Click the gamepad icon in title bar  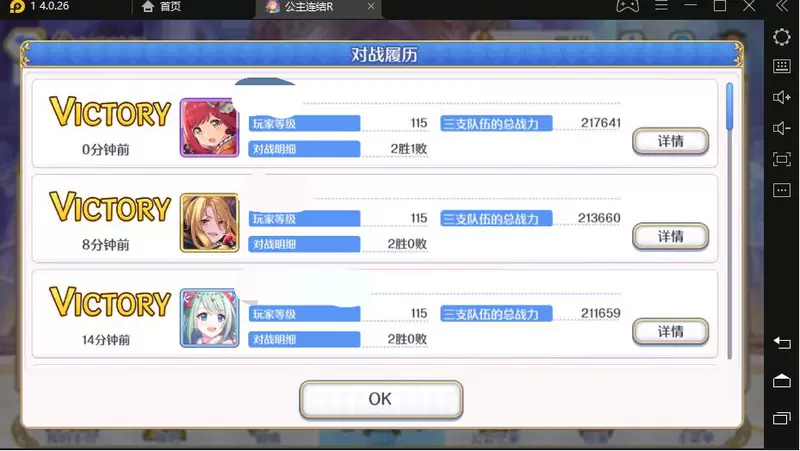(627, 6)
